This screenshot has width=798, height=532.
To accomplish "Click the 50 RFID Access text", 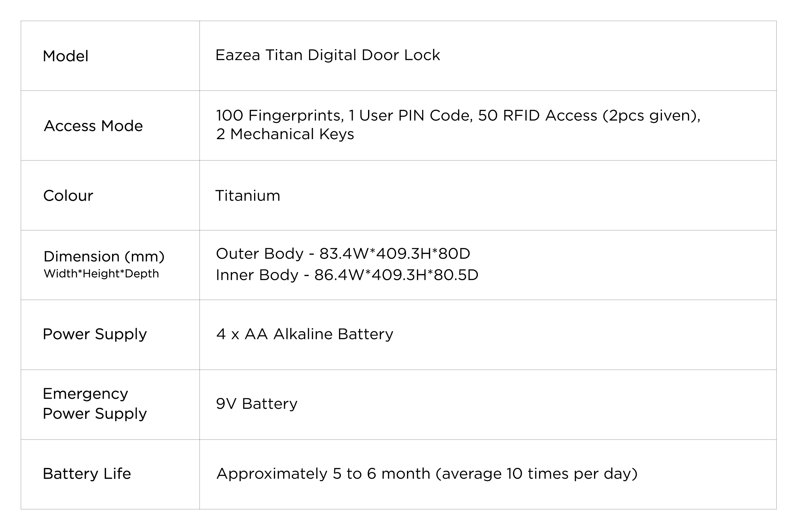I will tap(538, 115).
